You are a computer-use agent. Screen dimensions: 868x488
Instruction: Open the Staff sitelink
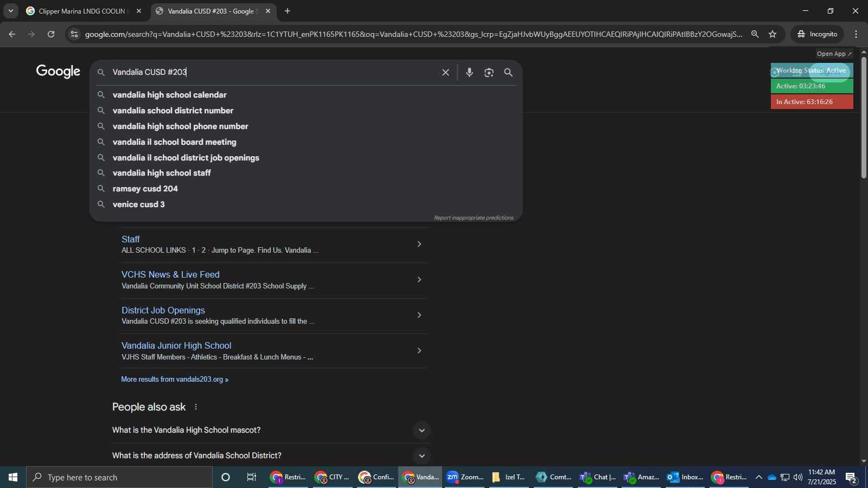click(x=130, y=239)
